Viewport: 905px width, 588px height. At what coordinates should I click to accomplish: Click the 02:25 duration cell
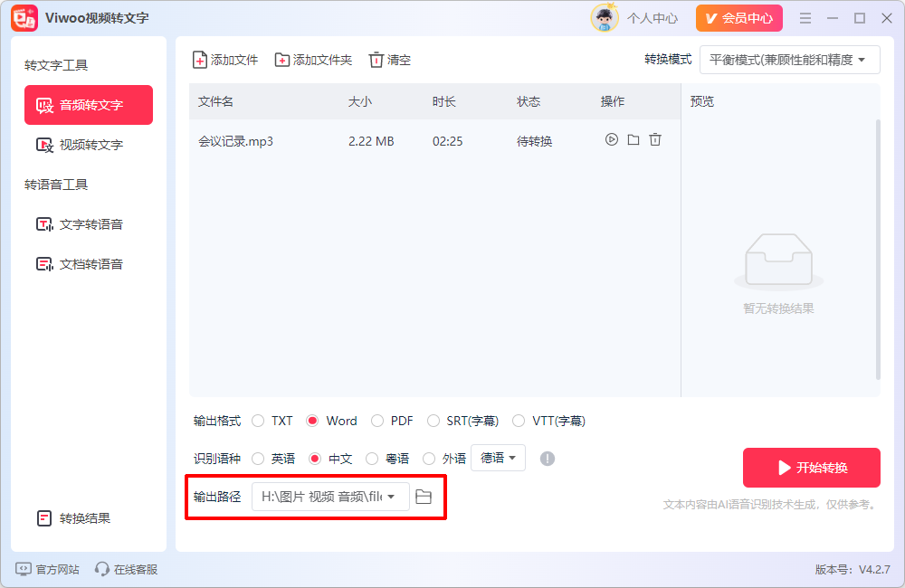tap(447, 141)
